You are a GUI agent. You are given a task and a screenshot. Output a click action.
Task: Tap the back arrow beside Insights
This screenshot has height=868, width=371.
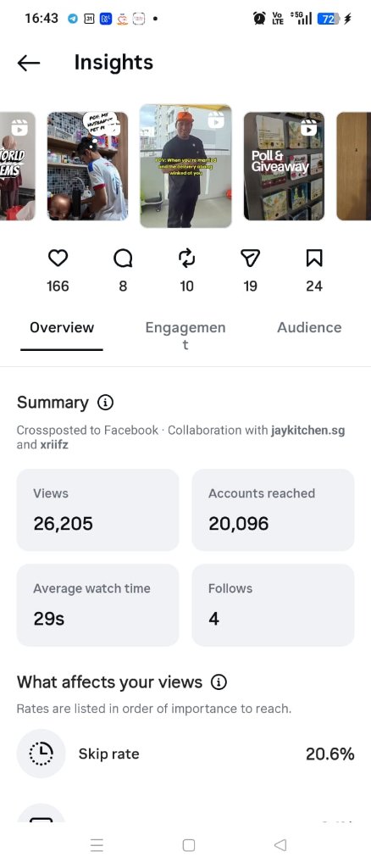click(29, 63)
